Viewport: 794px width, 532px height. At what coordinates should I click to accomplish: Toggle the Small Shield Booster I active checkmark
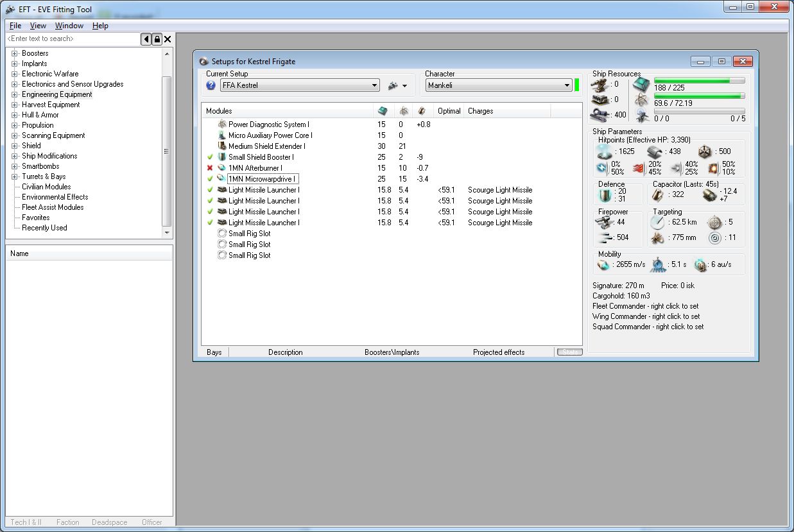[x=210, y=157]
